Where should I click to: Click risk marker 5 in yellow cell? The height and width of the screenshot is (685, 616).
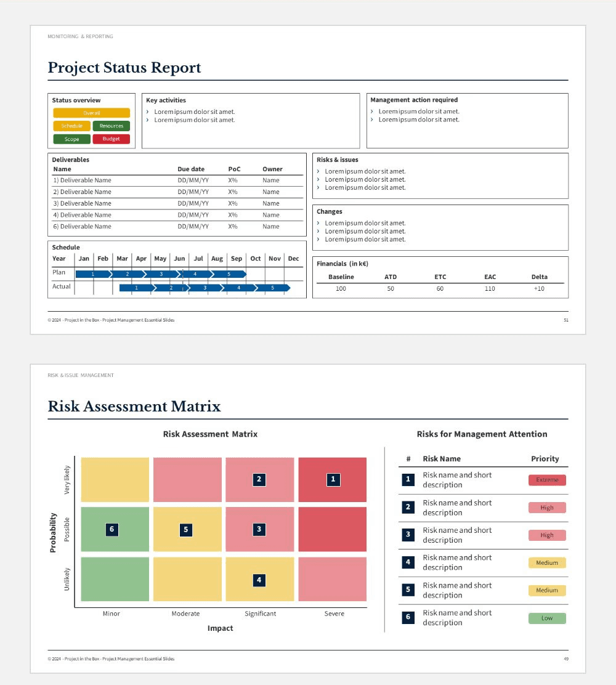(185, 530)
